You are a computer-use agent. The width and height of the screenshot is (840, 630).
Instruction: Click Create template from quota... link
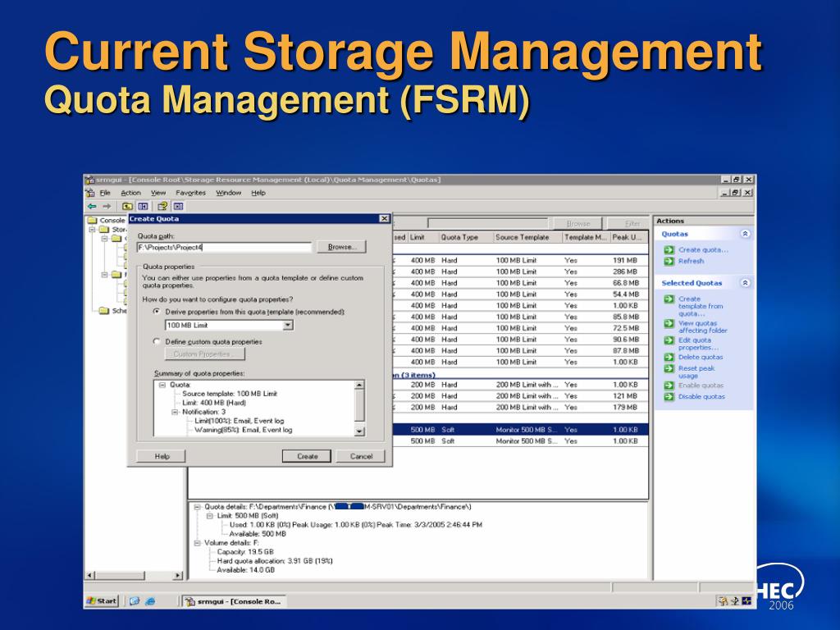click(701, 307)
